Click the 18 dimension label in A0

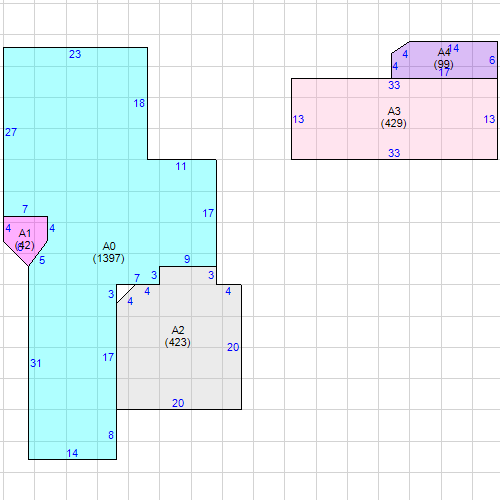[139, 103]
